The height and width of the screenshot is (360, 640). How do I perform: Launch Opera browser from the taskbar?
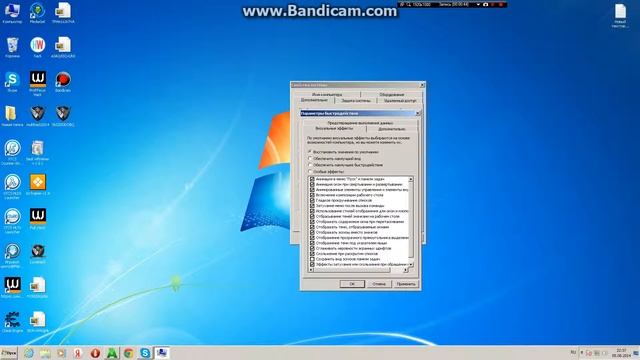coord(95,353)
